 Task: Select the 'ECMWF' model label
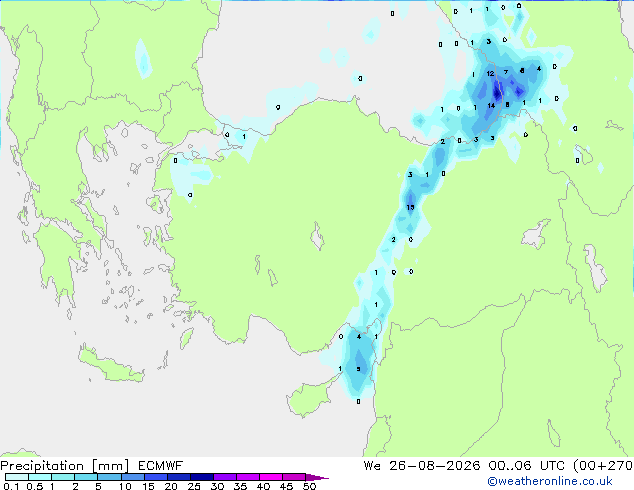(x=161, y=466)
